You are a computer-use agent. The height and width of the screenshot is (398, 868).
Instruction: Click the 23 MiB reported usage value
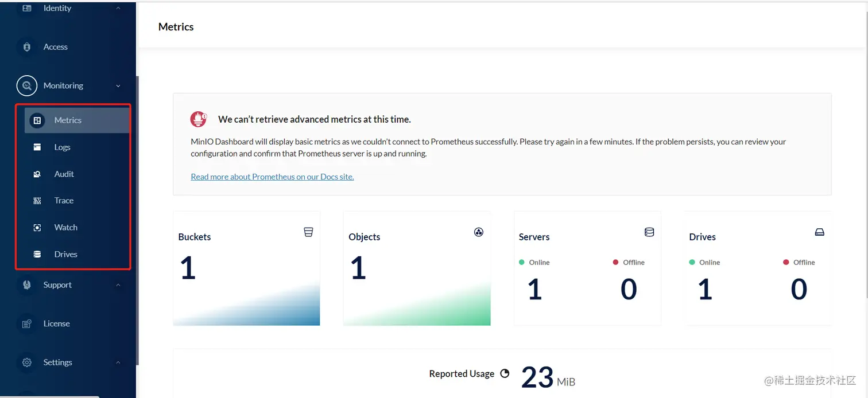point(548,378)
